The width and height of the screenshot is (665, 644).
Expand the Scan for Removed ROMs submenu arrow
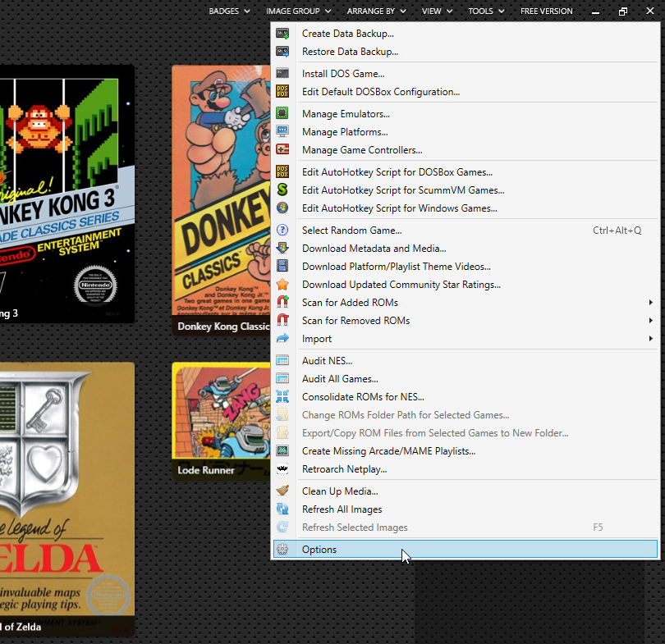coord(650,320)
